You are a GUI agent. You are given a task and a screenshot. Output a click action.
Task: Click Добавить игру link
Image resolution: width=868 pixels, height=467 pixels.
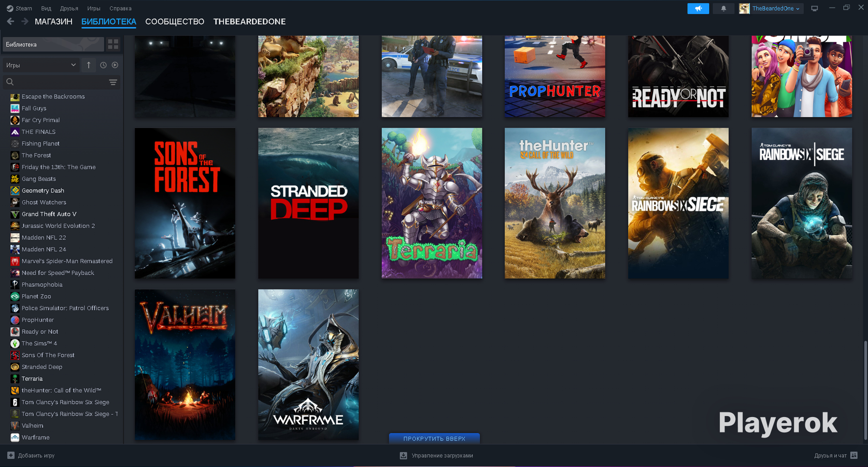[x=36, y=455]
